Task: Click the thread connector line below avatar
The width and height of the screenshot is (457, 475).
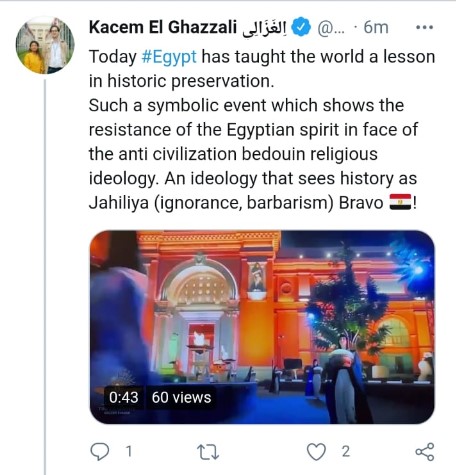Action: click(45, 277)
